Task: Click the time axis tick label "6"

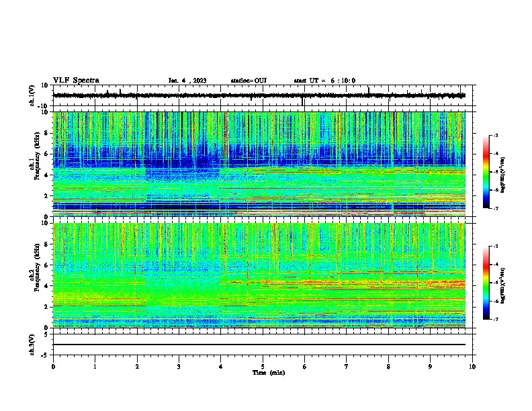Action: (305, 367)
